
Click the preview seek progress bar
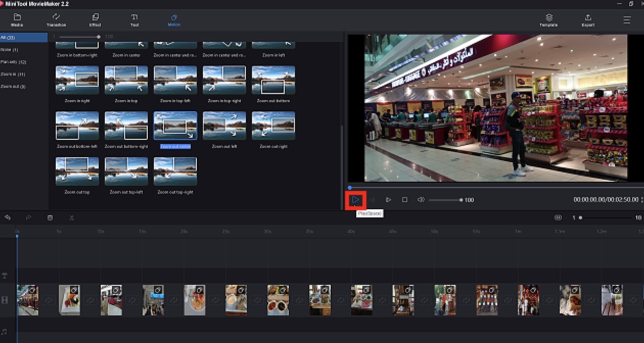(495, 187)
